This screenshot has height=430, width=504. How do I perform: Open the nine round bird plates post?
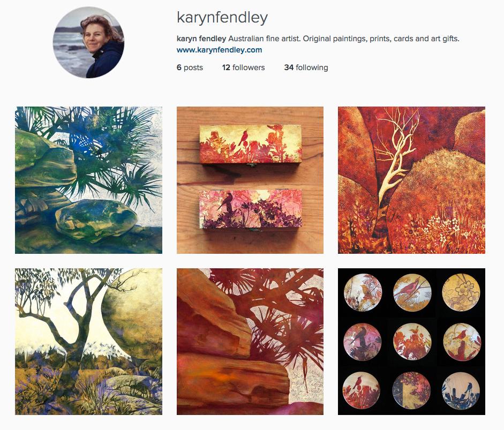coord(411,342)
